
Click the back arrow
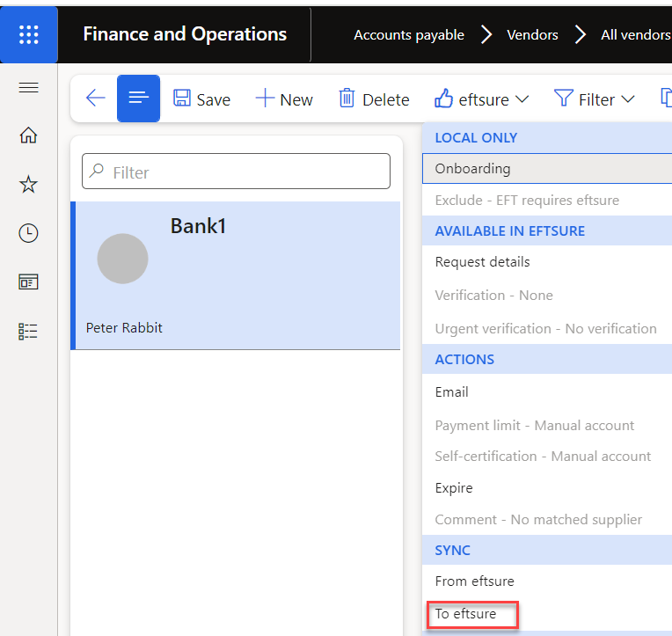pyautogui.click(x=95, y=99)
